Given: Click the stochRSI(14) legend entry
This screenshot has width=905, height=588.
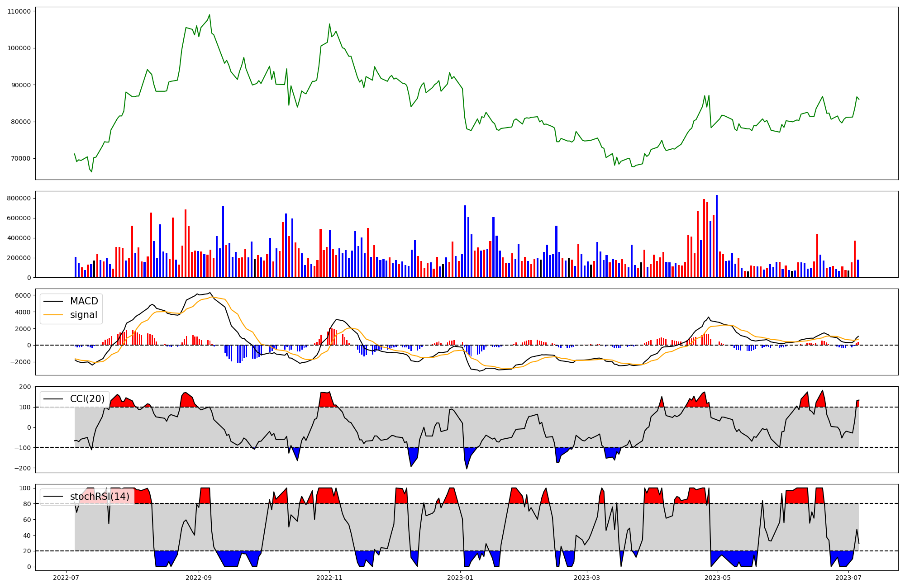Looking at the screenshot, I should [x=100, y=497].
